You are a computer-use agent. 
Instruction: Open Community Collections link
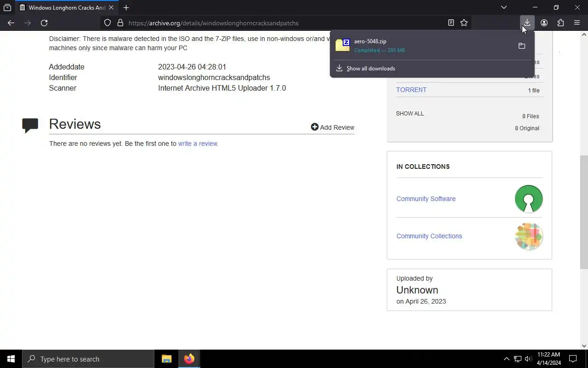click(429, 236)
